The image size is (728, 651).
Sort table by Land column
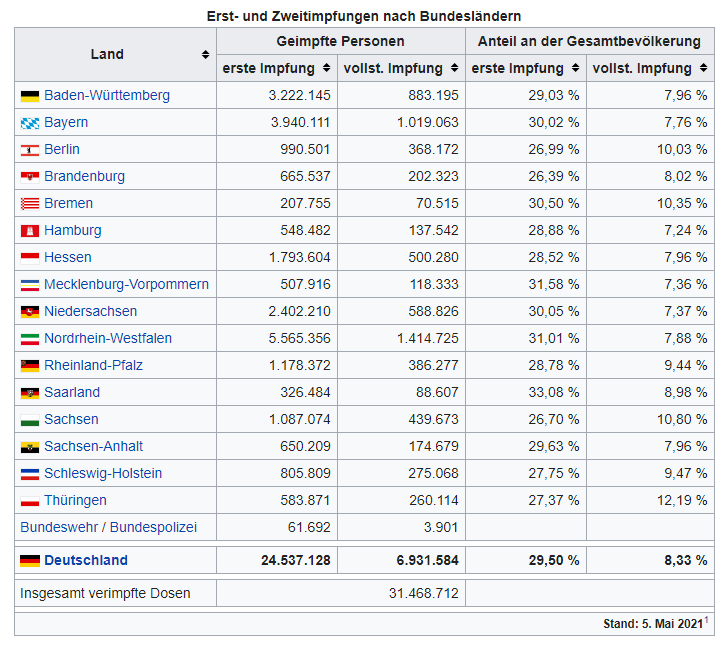click(x=205, y=55)
